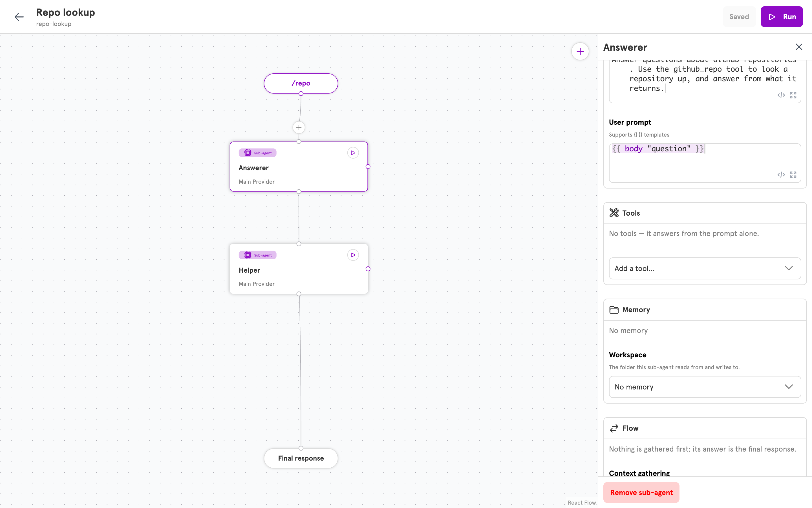
Task: Run the Answerer sub-agent play icon
Action: pyautogui.click(x=353, y=153)
